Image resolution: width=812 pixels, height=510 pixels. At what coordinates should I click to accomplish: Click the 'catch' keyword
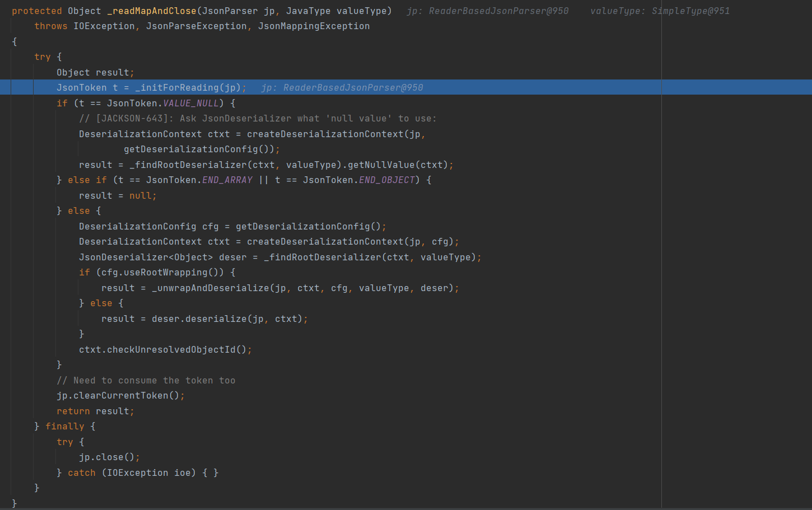pos(81,472)
